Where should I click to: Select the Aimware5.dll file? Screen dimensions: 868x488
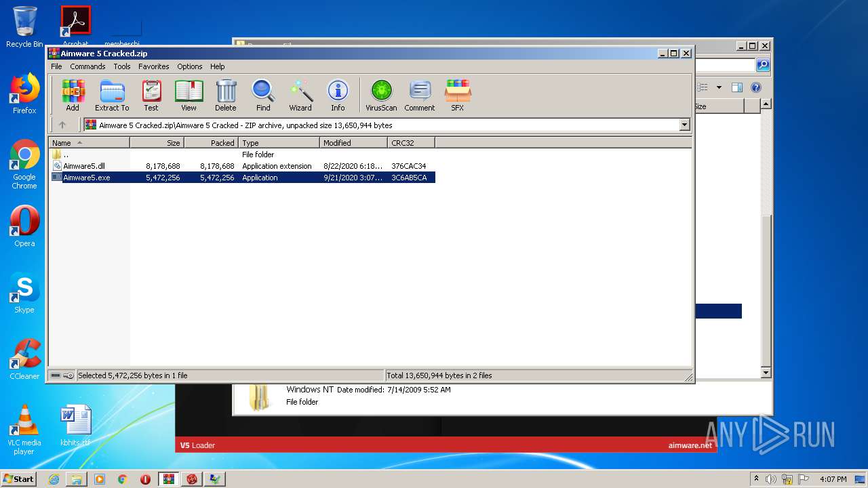(243, 166)
